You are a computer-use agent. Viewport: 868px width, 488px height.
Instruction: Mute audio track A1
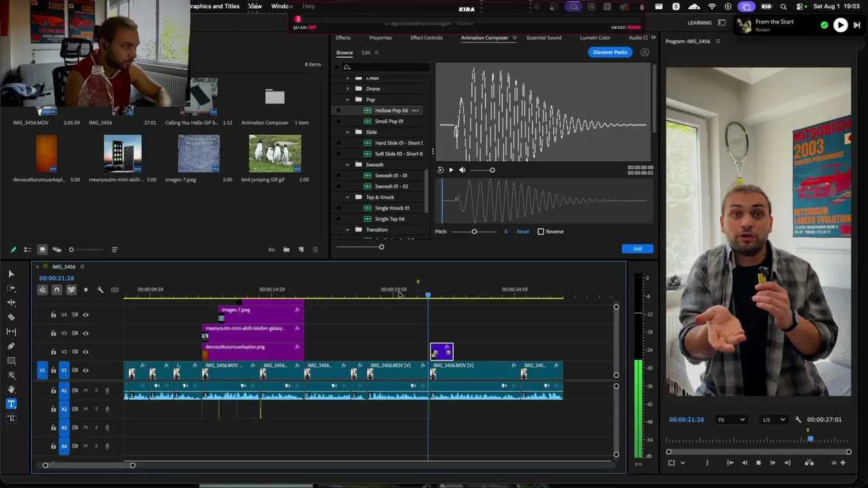point(85,390)
